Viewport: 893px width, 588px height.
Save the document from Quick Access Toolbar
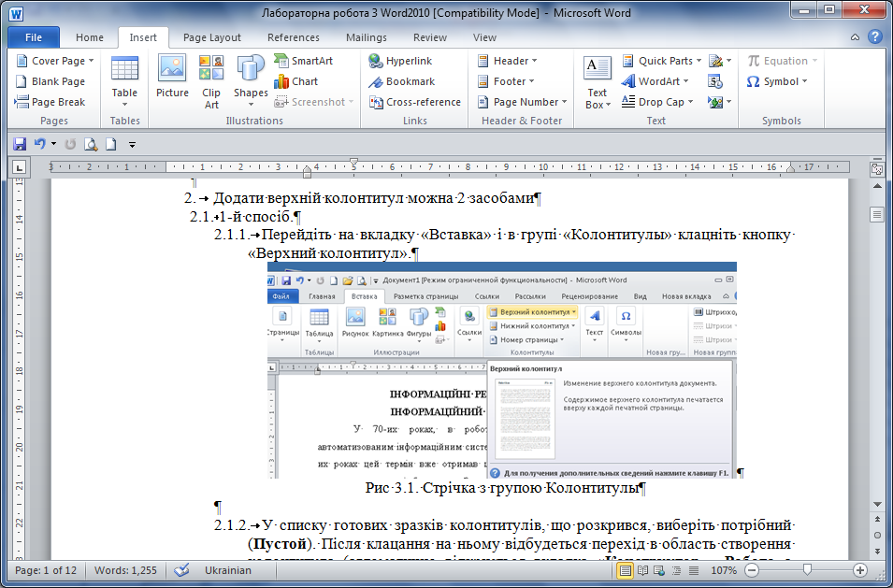20,145
